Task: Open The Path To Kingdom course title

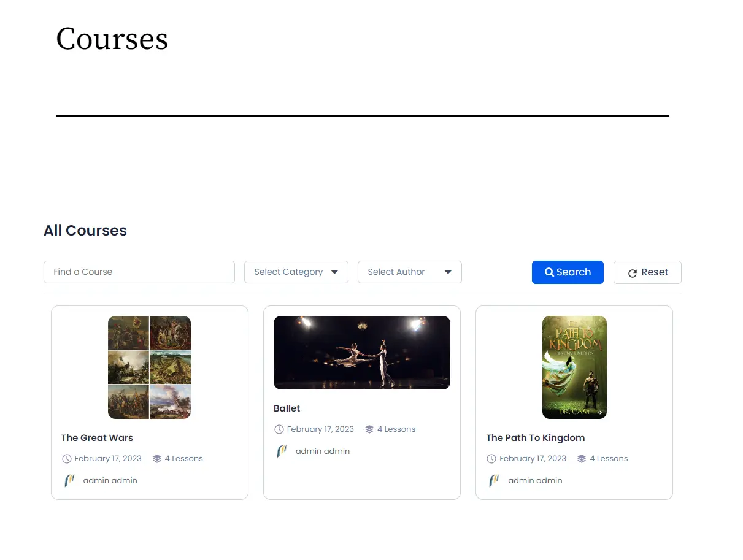Action: [x=535, y=438]
